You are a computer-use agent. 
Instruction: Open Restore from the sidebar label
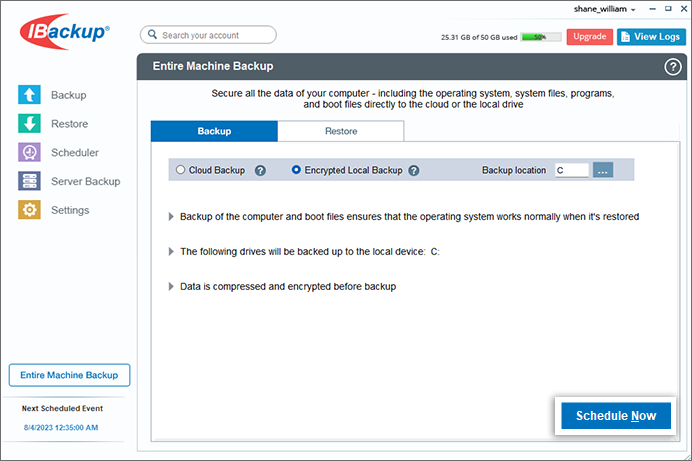pyautogui.click(x=69, y=124)
